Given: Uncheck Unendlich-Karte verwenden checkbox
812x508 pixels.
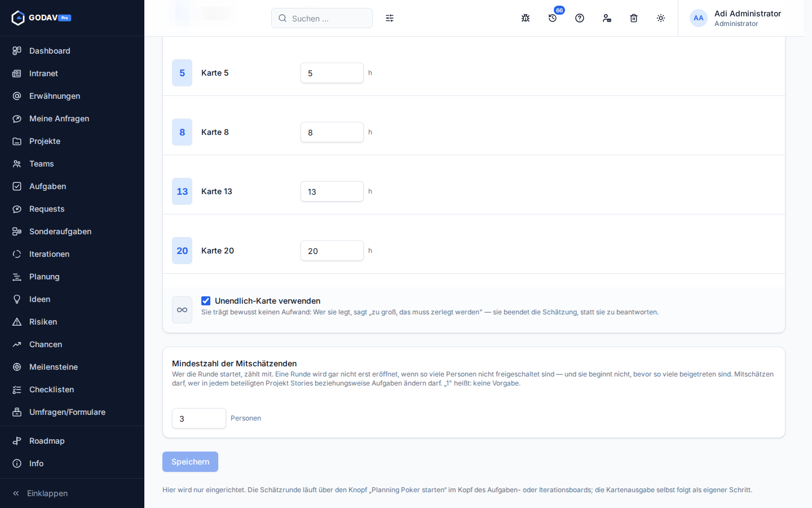Looking at the screenshot, I should point(206,301).
